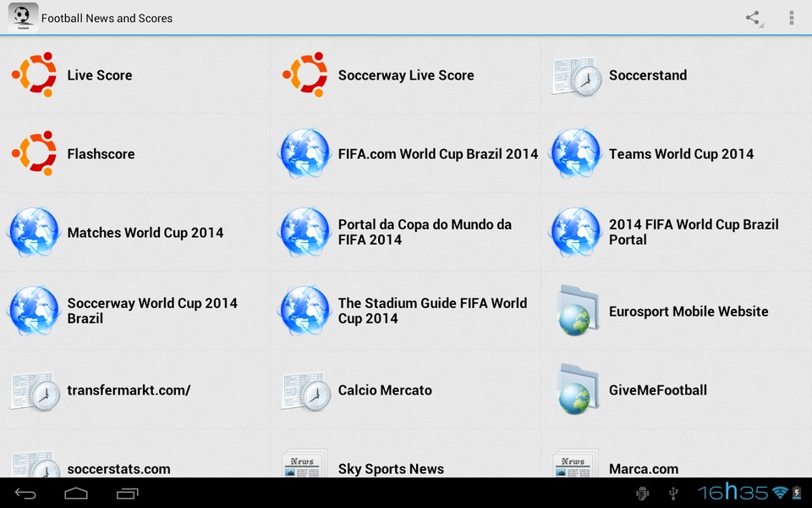
Task: Tap the 16h35 clock in status bar
Action: coord(732,492)
